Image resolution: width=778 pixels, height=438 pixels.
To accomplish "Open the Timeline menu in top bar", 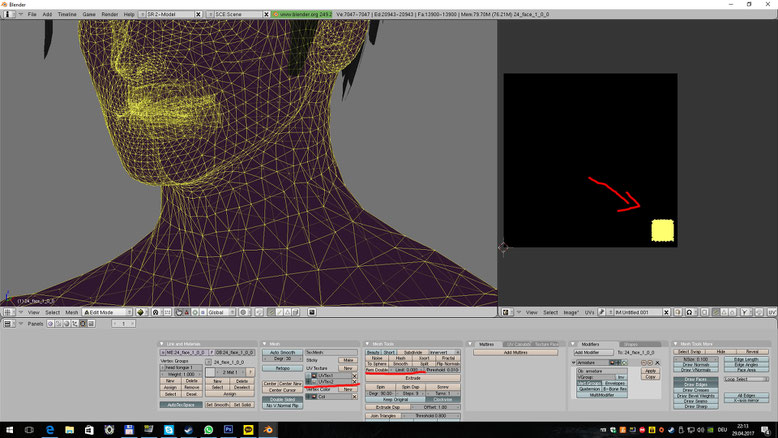I will click(x=66, y=15).
